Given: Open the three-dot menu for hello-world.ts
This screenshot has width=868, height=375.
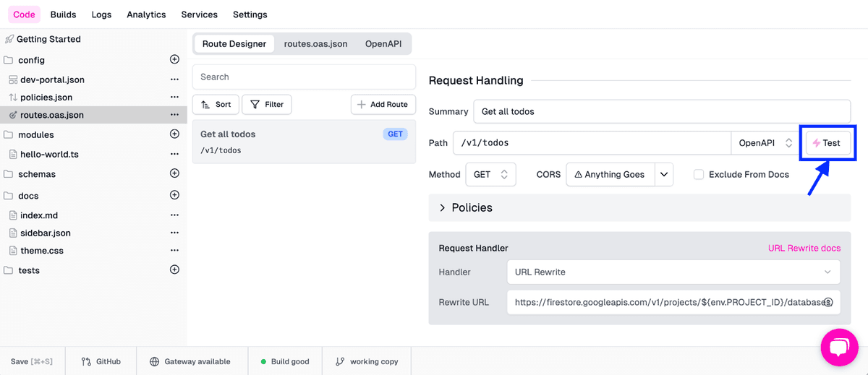Looking at the screenshot, I should (x=174, y=154).
